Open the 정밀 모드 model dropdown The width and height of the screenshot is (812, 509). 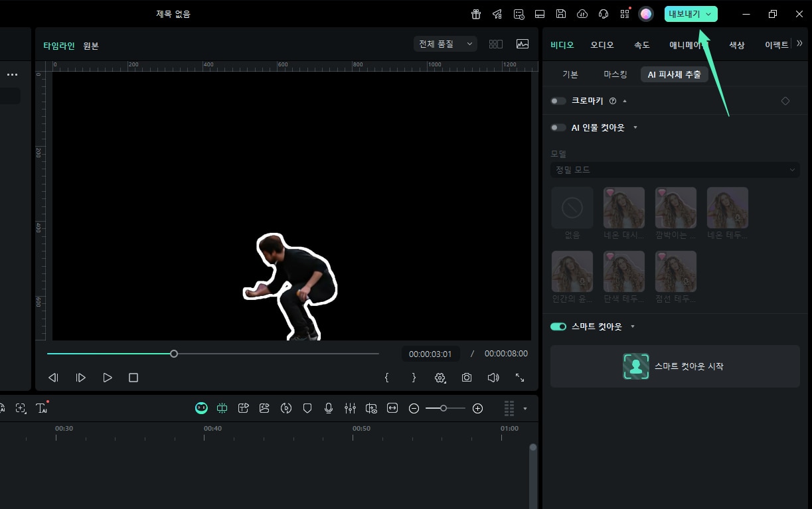(675, 169)
